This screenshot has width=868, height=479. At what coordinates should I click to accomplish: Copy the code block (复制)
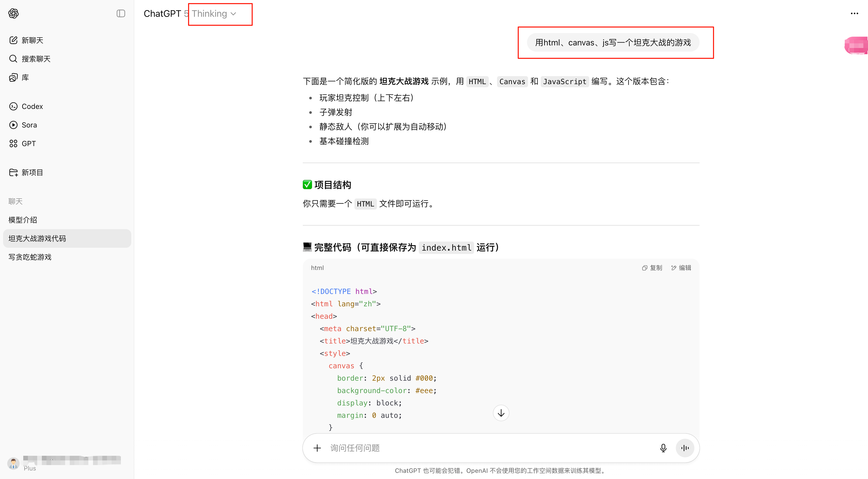tap(652, 268)
